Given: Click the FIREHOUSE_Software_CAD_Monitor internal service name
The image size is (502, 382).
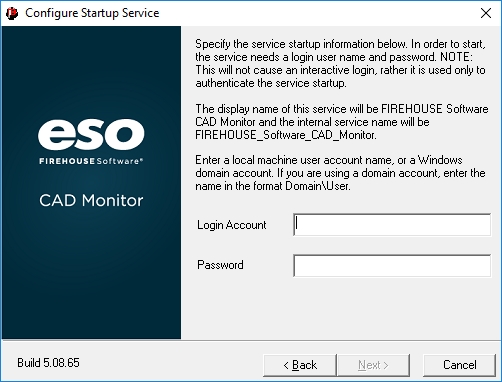Looking at the screenshot, I should (x=286, y=135).
